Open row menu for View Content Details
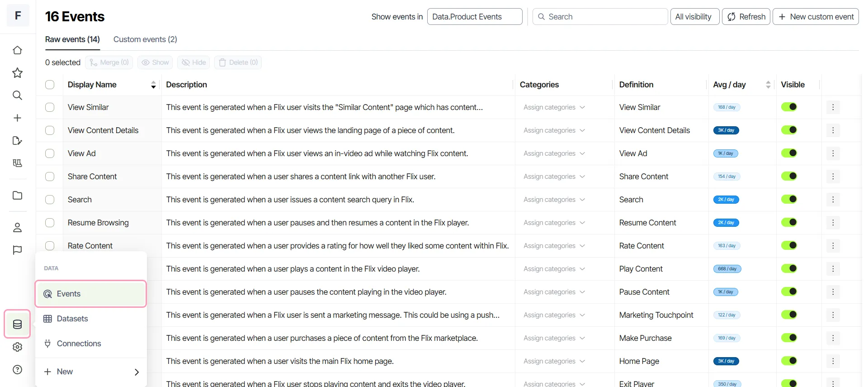The width and height of the screenshot is (868, 387). pos(833,130)
